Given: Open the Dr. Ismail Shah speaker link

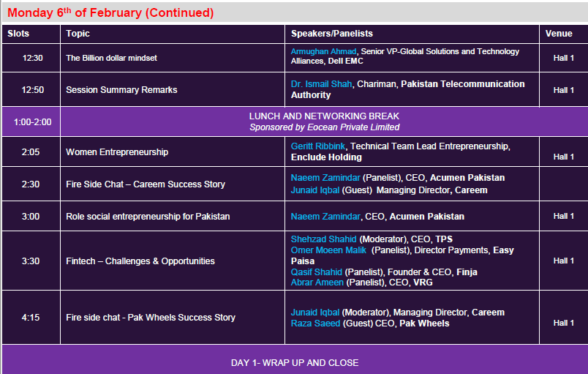Looking at the screenshot, I should [322, 84].
